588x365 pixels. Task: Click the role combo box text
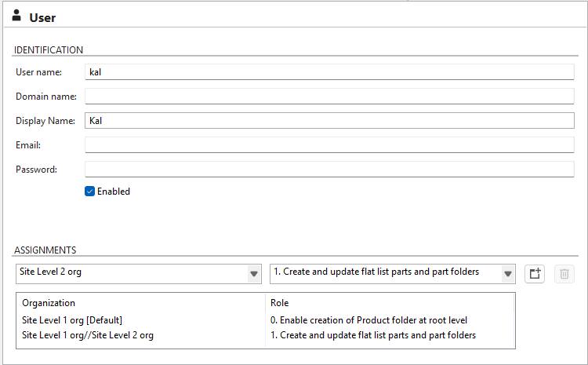coord(384,273)
